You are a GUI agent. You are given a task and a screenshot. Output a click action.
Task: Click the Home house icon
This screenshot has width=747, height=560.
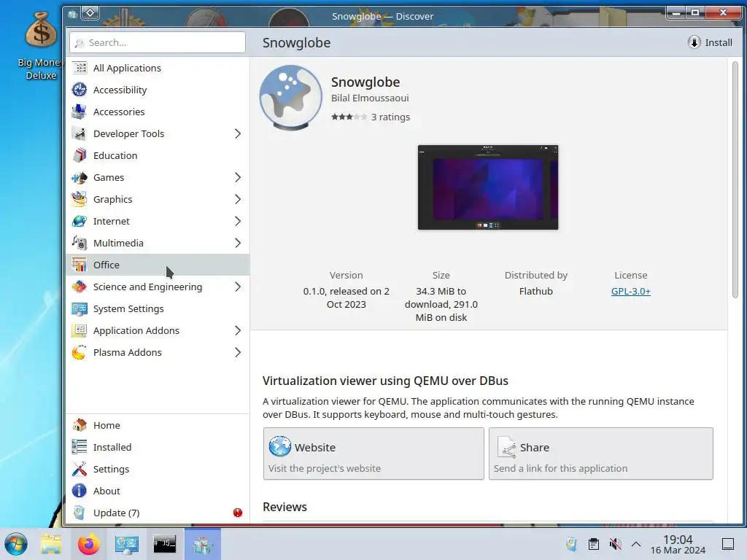pos(80,425)
